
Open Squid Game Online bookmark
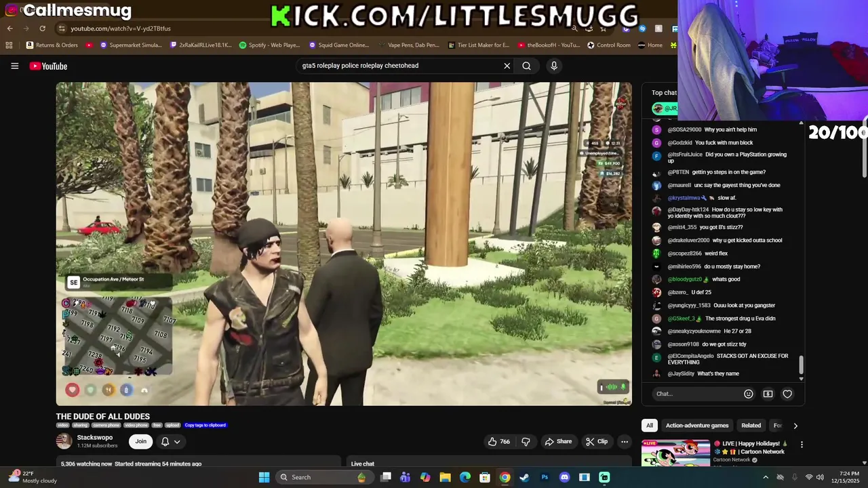(x=339, y=45)
